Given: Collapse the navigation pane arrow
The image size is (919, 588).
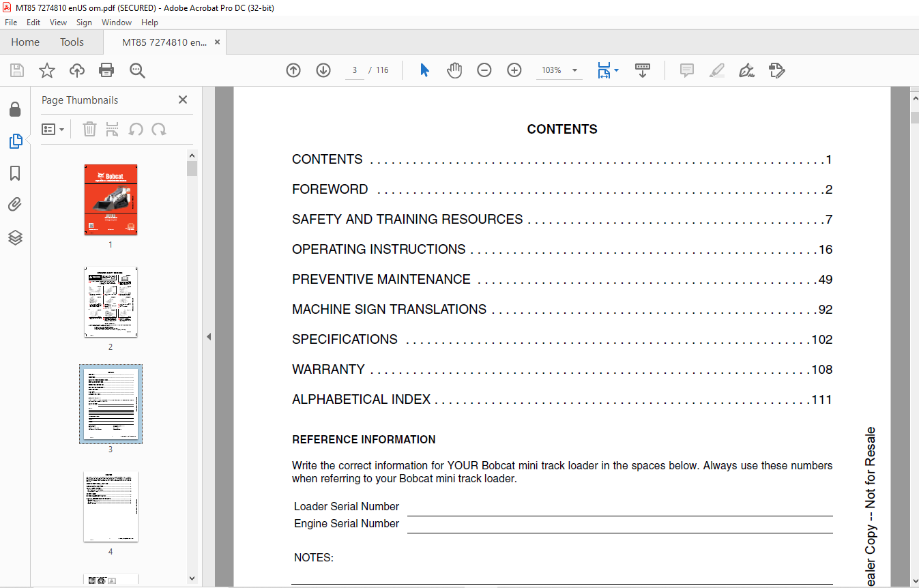Looking at the screenshot, I should pyautogui.click(x=209, y=337).
